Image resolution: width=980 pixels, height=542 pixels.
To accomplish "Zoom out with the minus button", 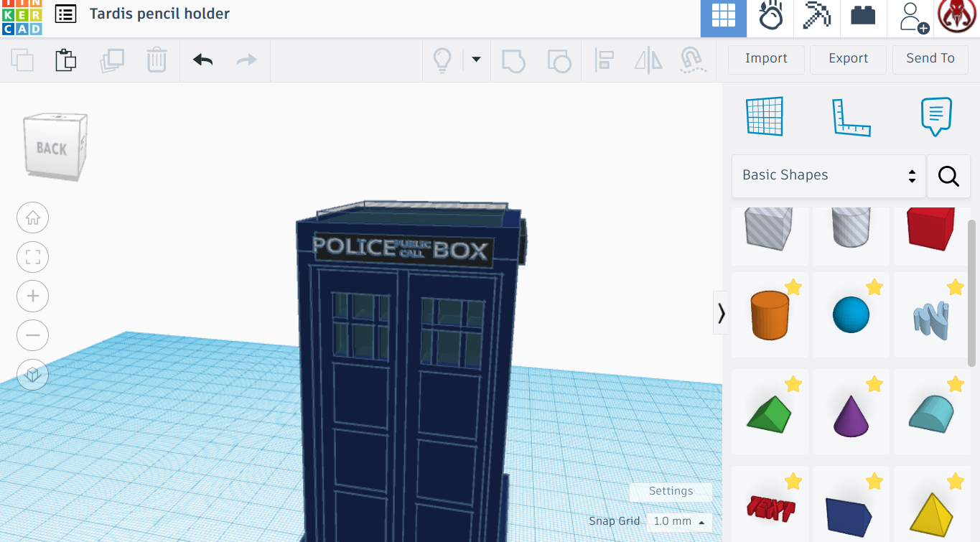I will (x=33, y=335).
